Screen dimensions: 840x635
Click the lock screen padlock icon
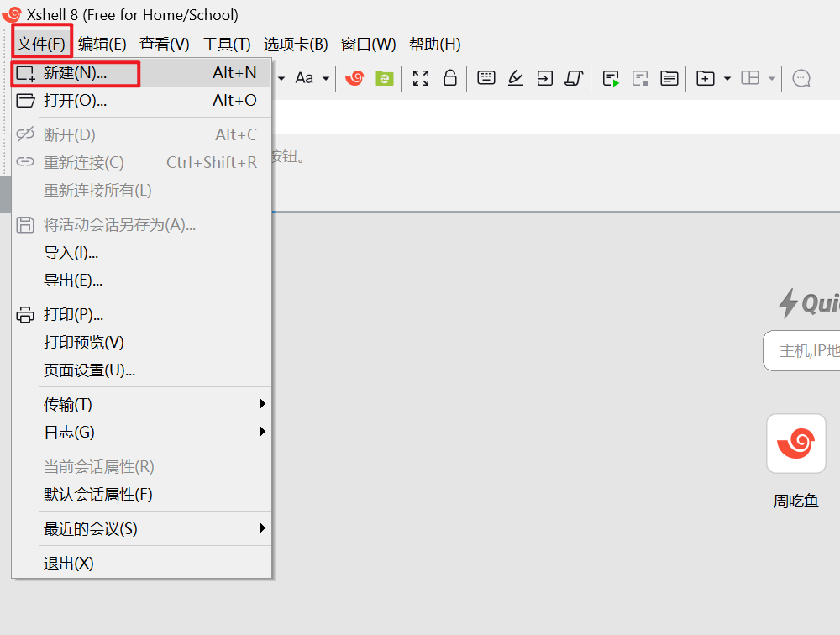(x=450, y=78)
